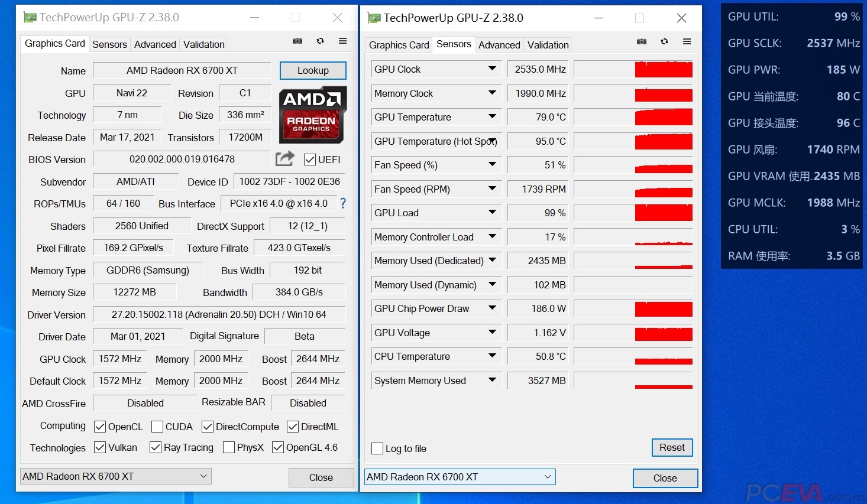Switch to Validation tab in right window
The width and height of the screenshot is (867, 504).
pos(548,45)
